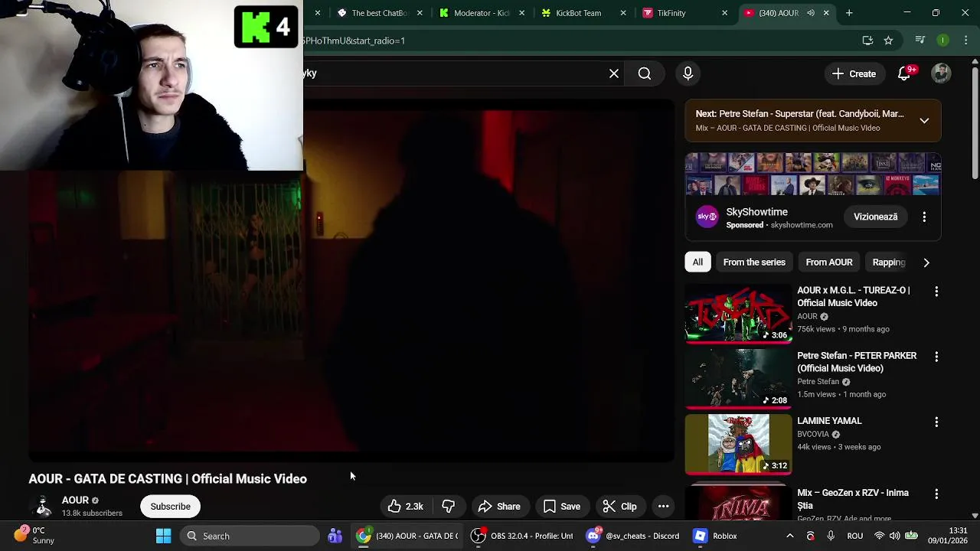
Task: Click the SkyShowtime ad banner image
Action: click(x=813, y=174)
